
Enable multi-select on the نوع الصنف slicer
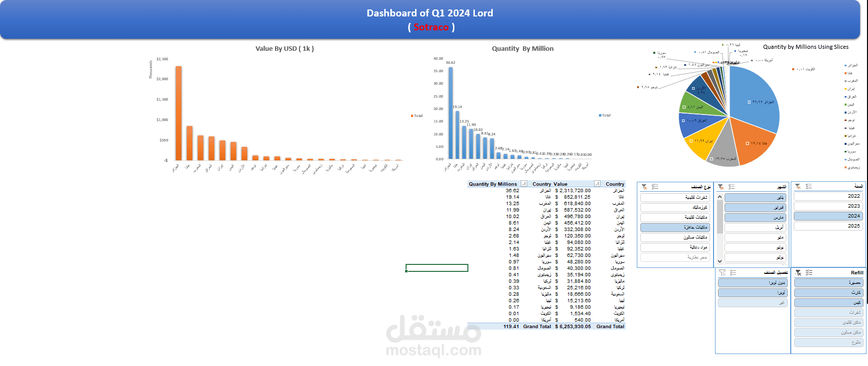click(x=655, y=187)
